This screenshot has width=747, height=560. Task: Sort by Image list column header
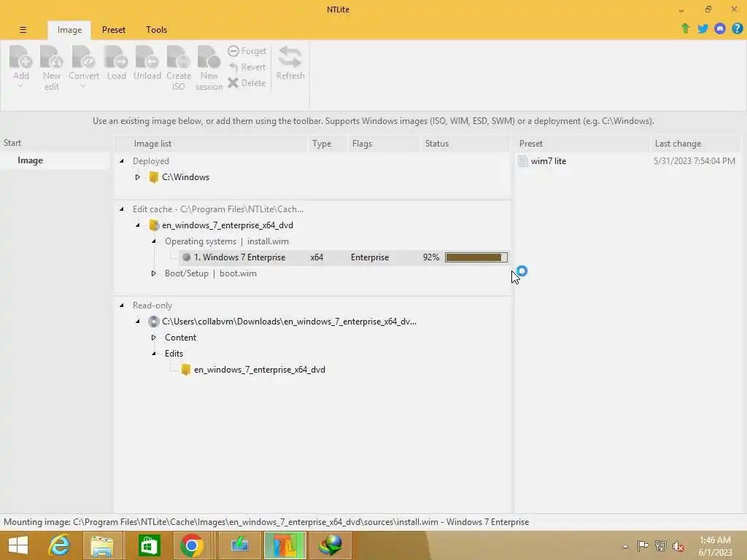tap(211, 144)
